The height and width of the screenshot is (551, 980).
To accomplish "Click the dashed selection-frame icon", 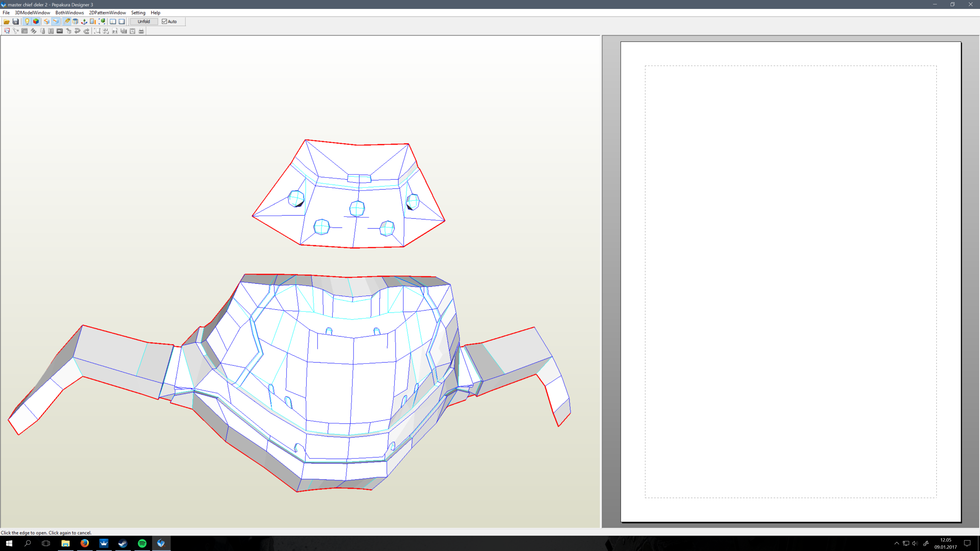I will point(97,31).
